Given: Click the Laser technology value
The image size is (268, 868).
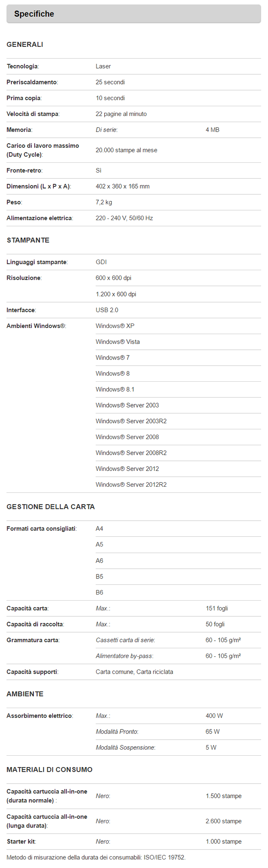Looking at the screenshot, I should pyautogui.click(x=103, y=66).
